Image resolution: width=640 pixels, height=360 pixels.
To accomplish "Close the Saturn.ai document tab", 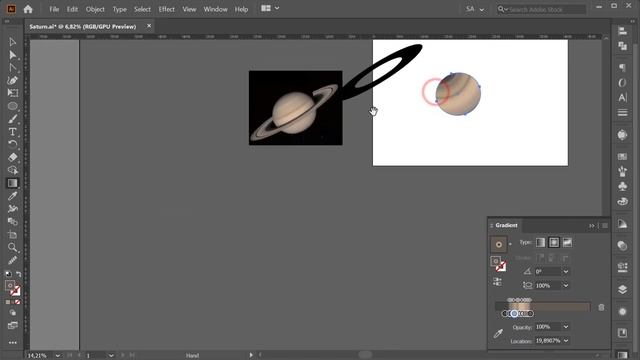I will 149,26.
